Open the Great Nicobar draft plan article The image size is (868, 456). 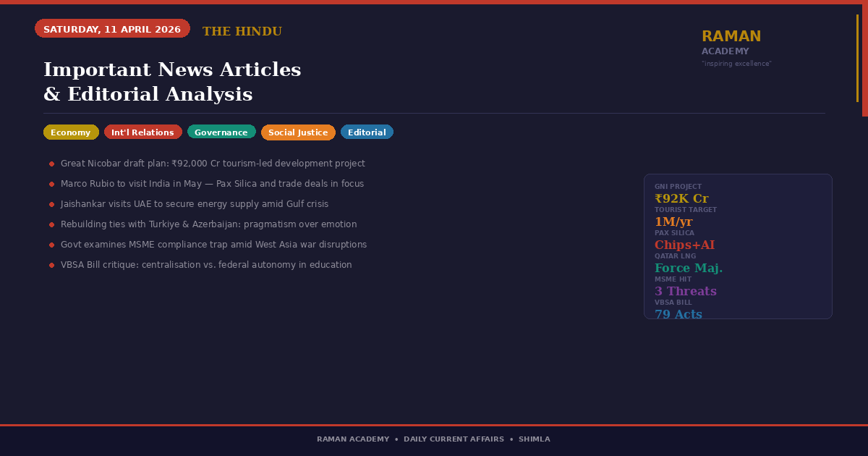(213, 164)
